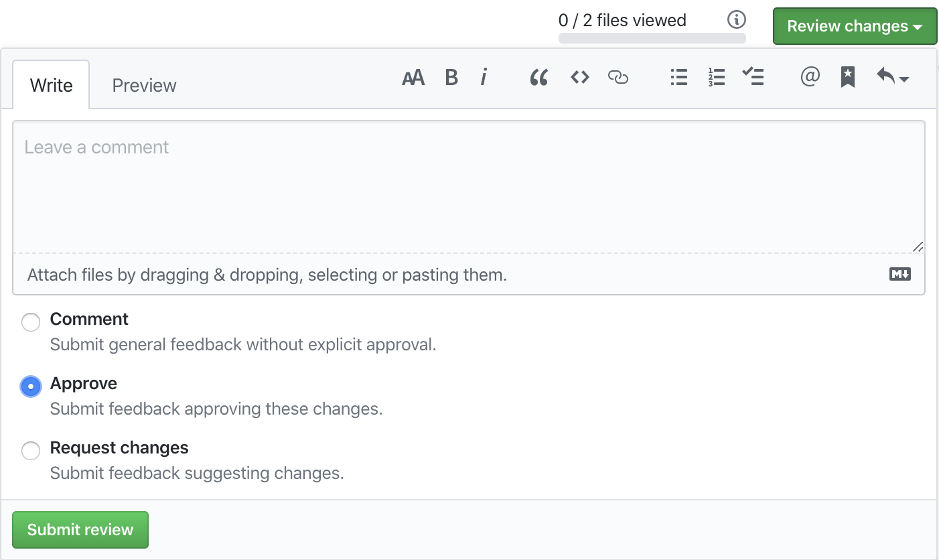Select the Approve review option
939x560 pixels.
coord(31,387)
